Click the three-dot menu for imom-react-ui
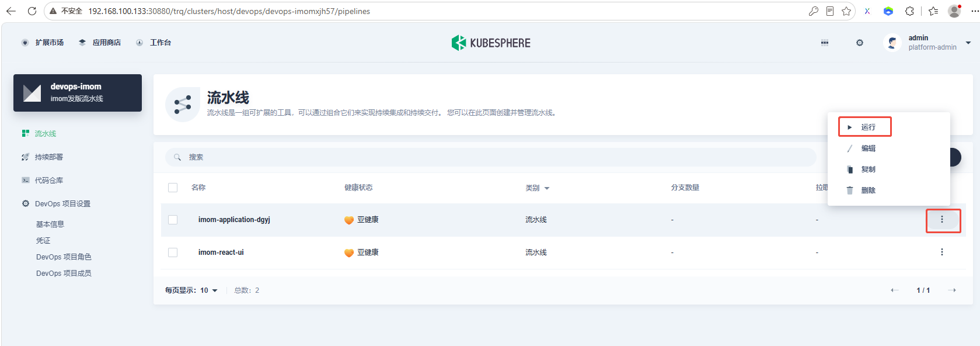The width and height of the screenshot is (980, 346). [942, 252]
